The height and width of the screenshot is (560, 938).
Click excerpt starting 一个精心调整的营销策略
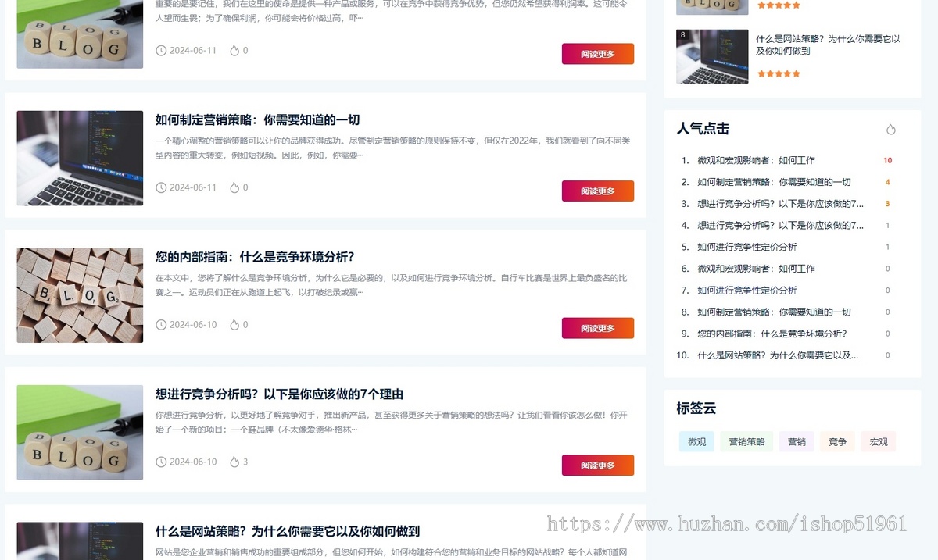click(392, 148)
